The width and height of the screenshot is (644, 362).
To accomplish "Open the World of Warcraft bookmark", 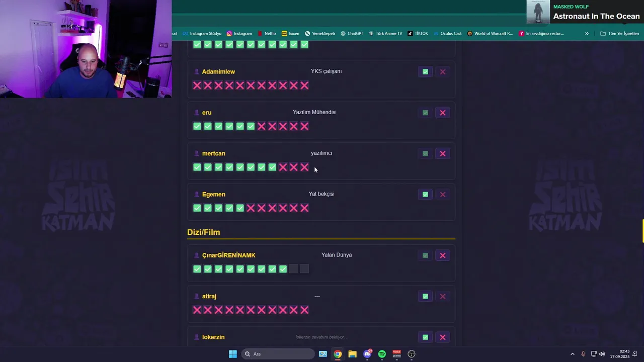I will [x=490, y=34].
